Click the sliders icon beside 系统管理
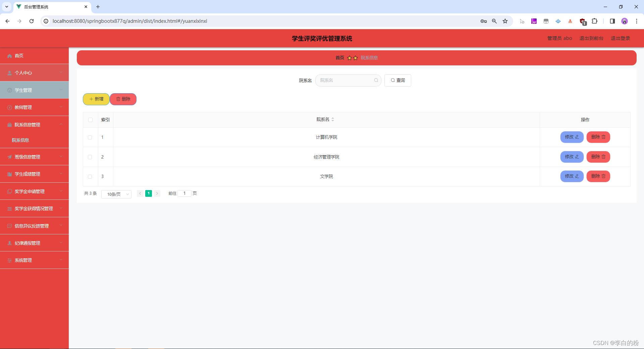The width and height of the screenshot is (644, 349). tap(9, 260)
